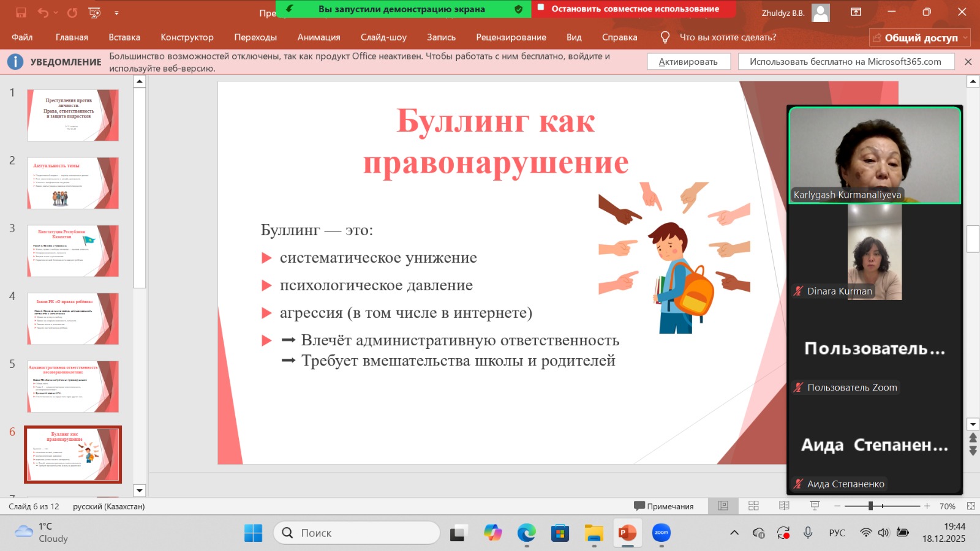This screenshot has width=980, height=551.
Task: Adjust the zoom slider in status bar
Action: pos(870,506)
